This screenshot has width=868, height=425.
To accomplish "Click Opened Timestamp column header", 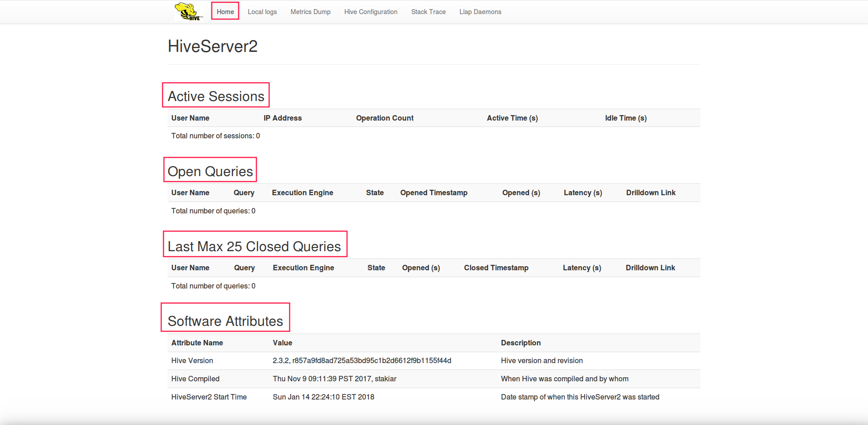I will coord(434,192).
